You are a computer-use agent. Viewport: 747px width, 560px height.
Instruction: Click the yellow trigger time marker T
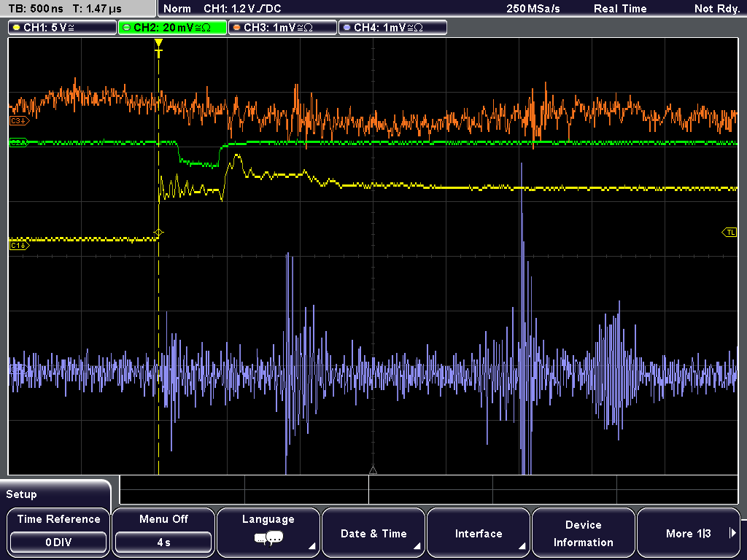point(158,48)
